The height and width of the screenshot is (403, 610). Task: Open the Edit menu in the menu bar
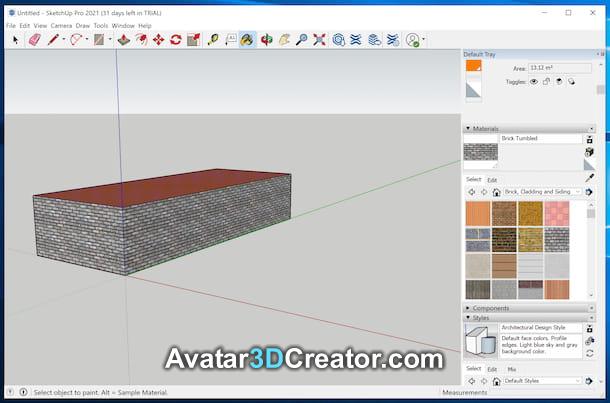25,26
